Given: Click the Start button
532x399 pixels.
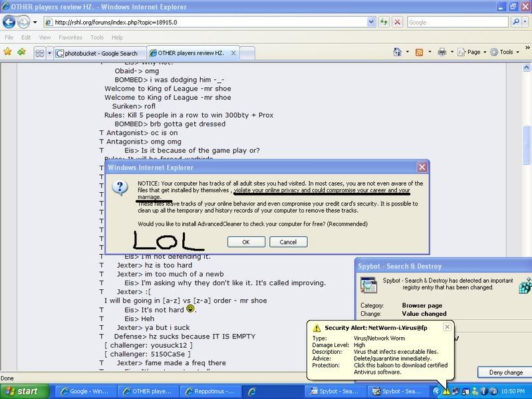Looking at the screenshot, I should pos(25,391).
